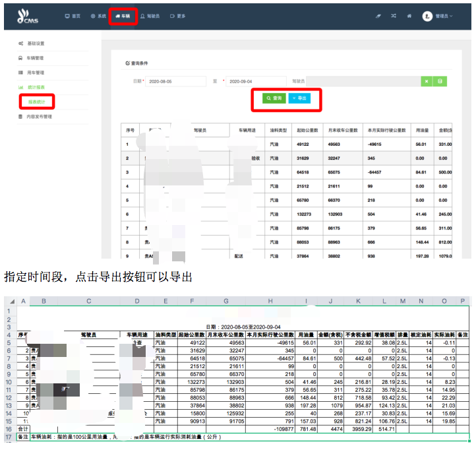Switch to the 车辆 vehicle tab
Screen dimensions: 476x450
point(123,16)
